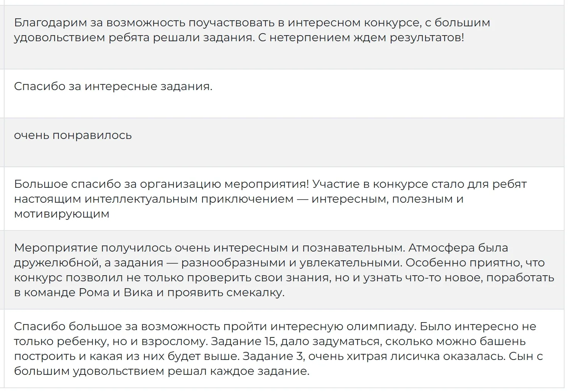The width and height of the screenshot is (568, 392).
Task: Click the text "Задание 3" in the last review
Action: (x=273, y=356)
